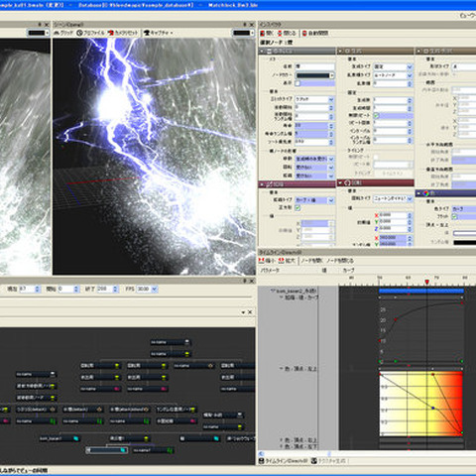The width and height of the screenshot is (476, 476).
Task: Switch to the second tab beside タイムライン
Action: [x=329, y=461]
